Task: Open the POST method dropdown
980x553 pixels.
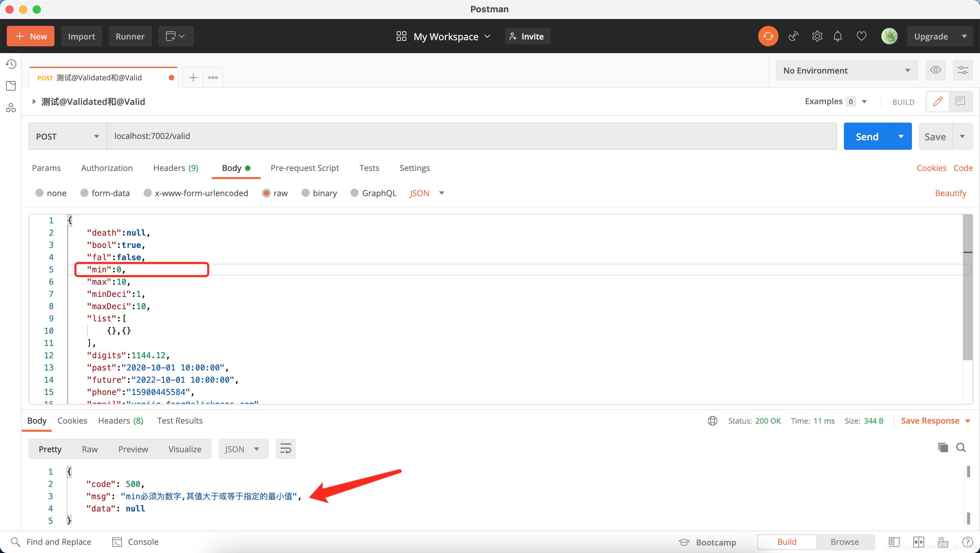Action: click(67, 136)
